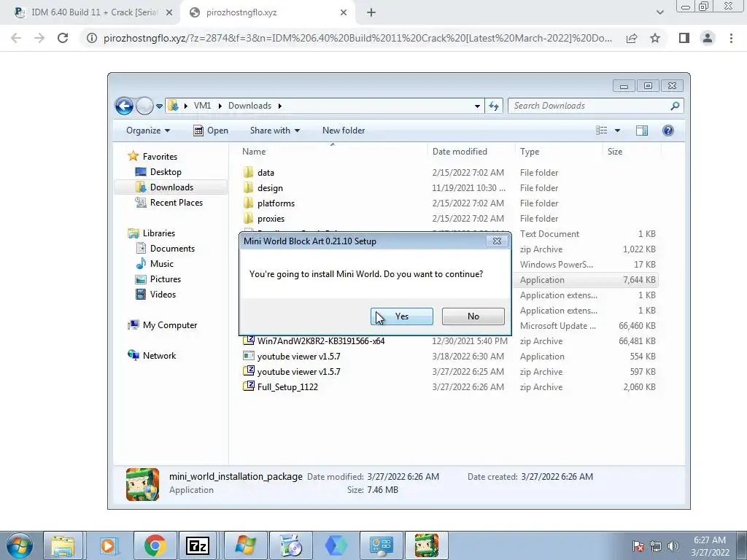Open File Explorer from taskbar
The width and height of the screenshot is (747, 560).
tap(63, 545)
